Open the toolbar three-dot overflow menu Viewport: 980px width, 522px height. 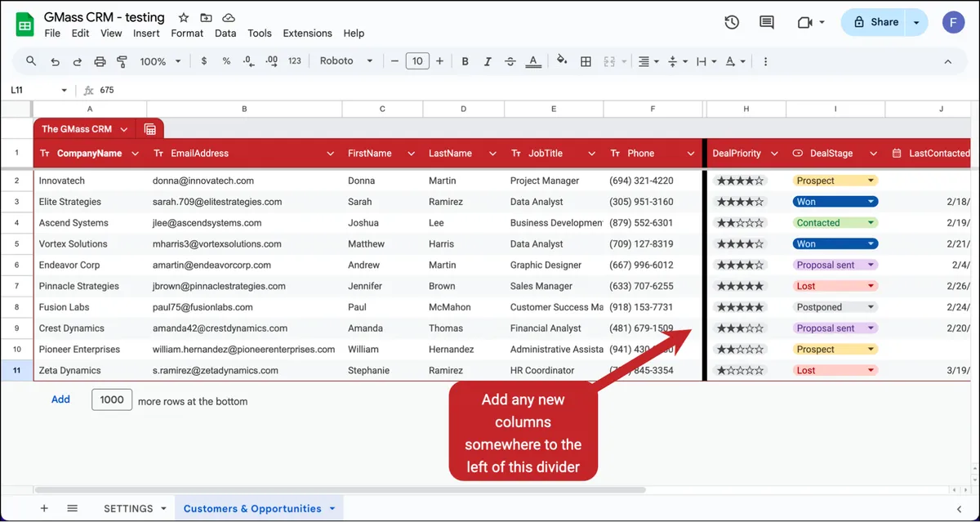coord(765,61)
